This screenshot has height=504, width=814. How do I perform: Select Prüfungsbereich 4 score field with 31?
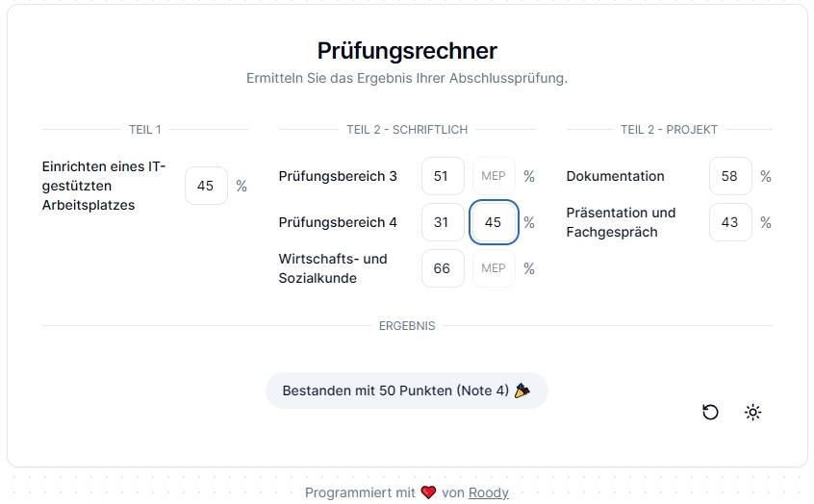pyautogui.click(x=443, y=222)
